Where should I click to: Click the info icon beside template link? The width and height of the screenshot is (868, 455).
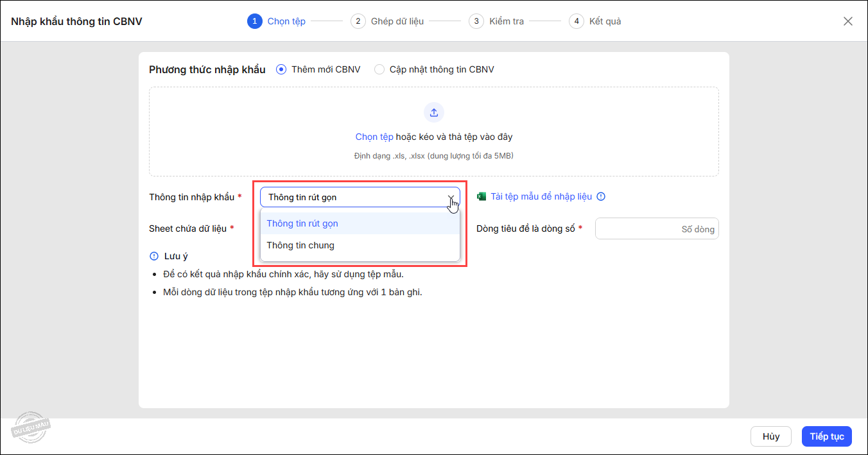pos(601,196)
